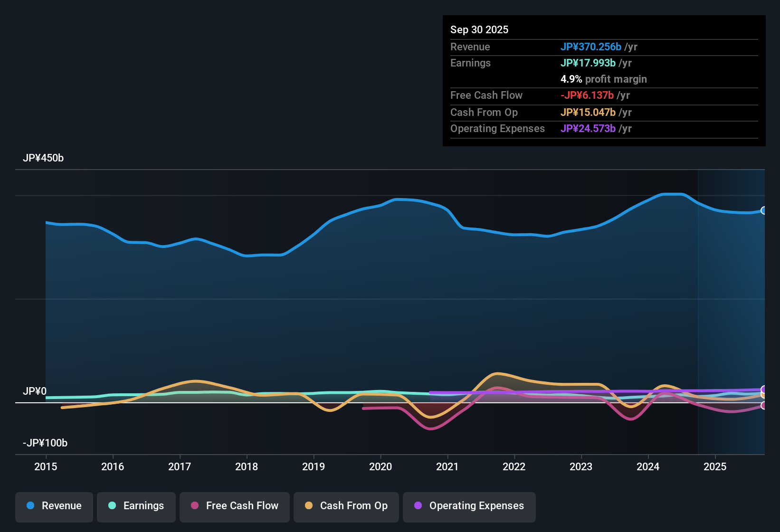The image size is (780, 532).
Task: Click the pink Free Cash Flow legend dot
Action: click(x=194, y=506)
